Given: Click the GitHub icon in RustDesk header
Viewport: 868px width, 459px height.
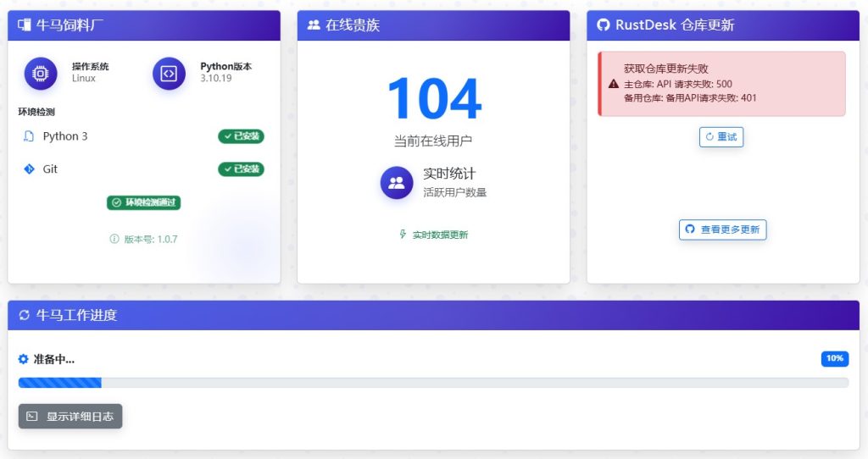Looking at the screenshot, I should (604, 25).
